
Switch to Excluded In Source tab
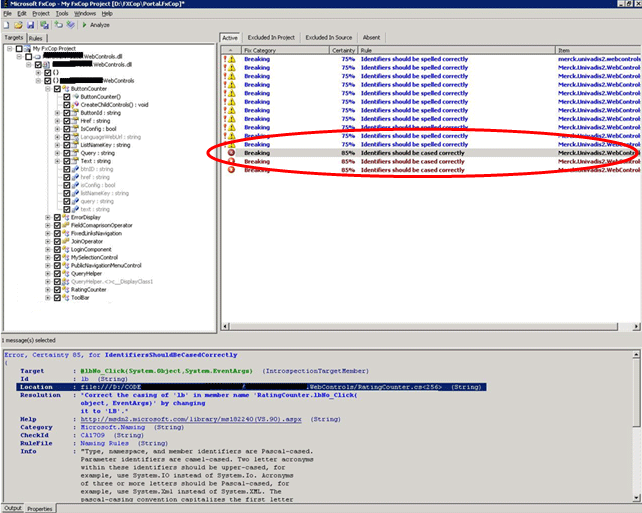click(x=329, y=38)
